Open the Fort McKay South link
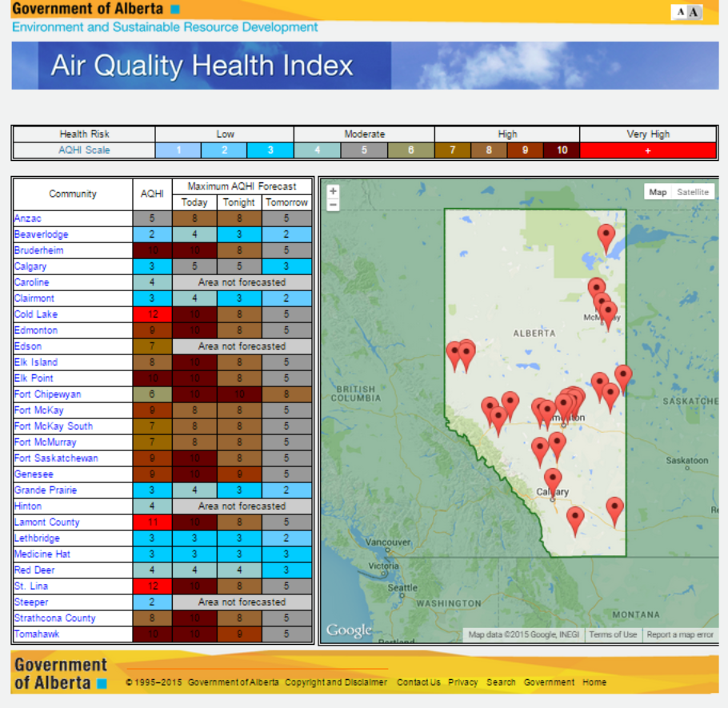 coord(54,426)
